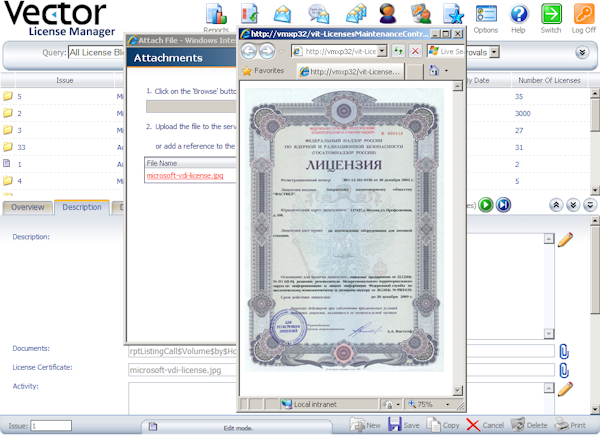Click the pencil icon beside Description field

pos(565,240)
